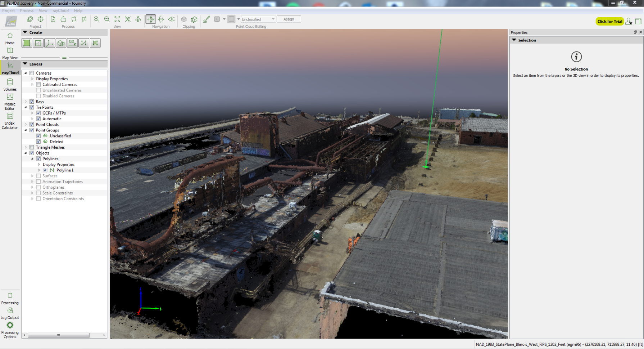Uncheck the Point Clouds checkbox

tap(32, 125)
